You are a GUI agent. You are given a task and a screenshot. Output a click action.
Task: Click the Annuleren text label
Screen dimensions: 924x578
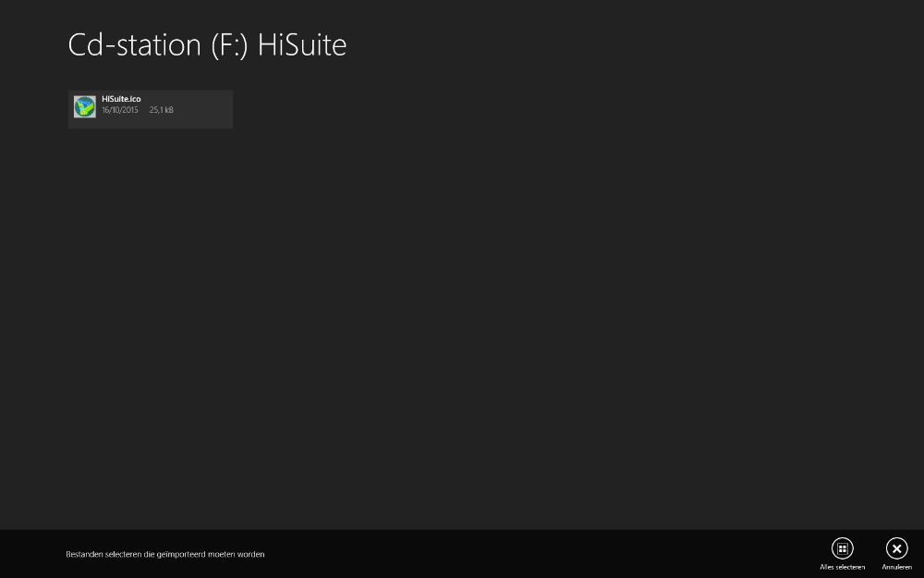896,567
